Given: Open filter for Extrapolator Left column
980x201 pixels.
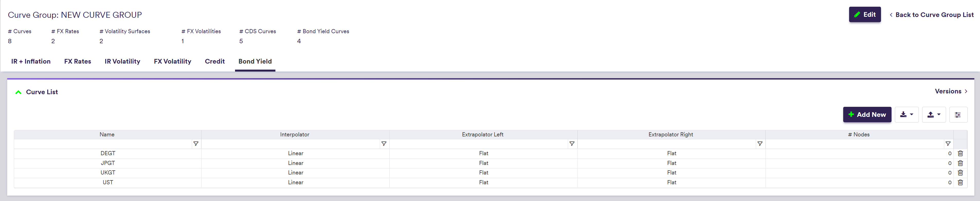Looking at the screenshot, I should click(571, 144).
